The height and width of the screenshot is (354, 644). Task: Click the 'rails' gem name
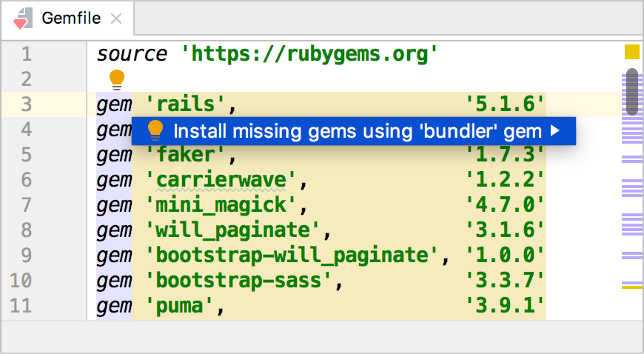pos(186,104)
